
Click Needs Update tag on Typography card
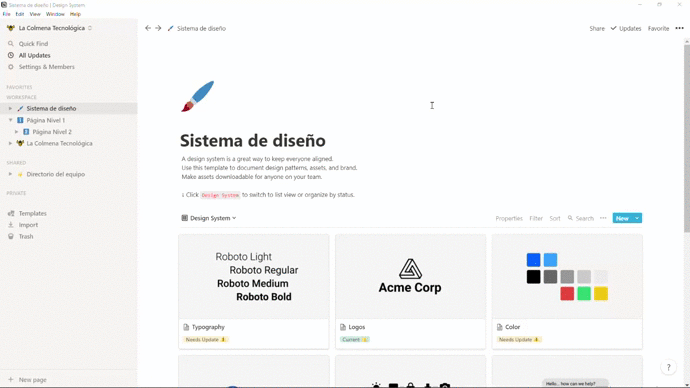pos(206,340)
